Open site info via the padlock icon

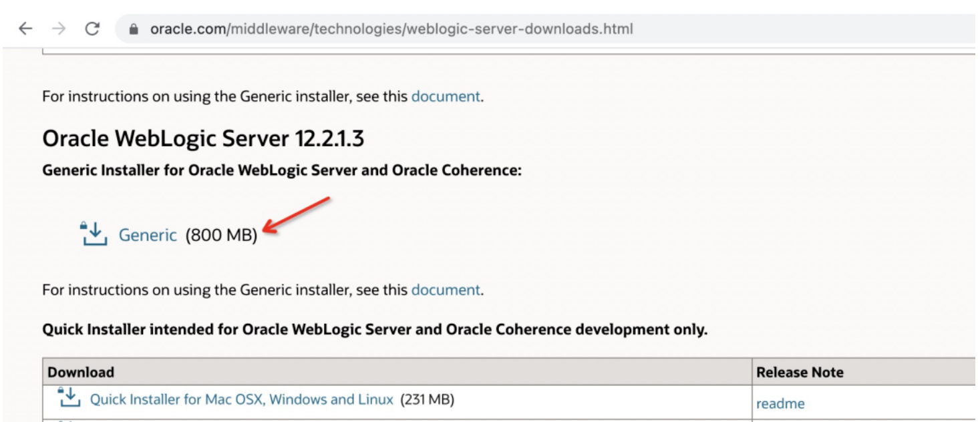[x=134, y=29]
